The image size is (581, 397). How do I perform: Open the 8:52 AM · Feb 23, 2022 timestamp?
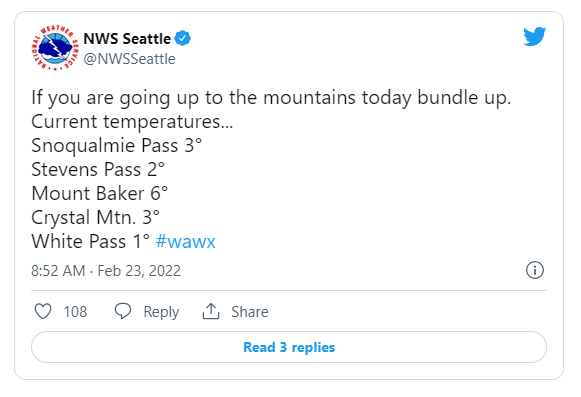point(106,271)
